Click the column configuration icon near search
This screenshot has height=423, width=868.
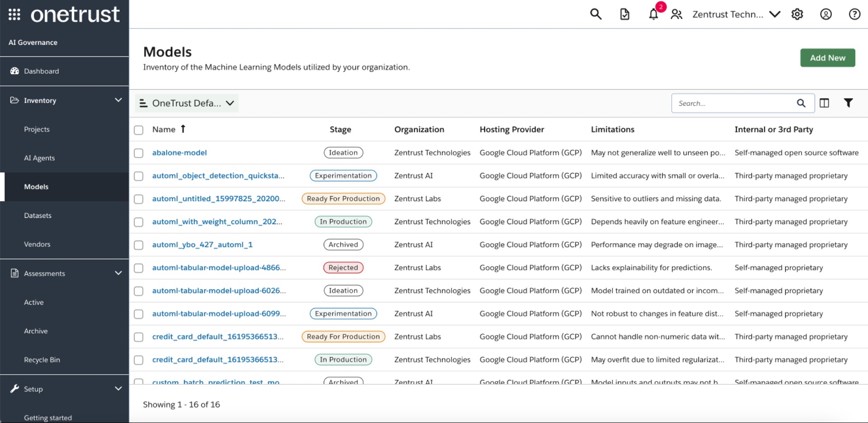click(825, 103)
